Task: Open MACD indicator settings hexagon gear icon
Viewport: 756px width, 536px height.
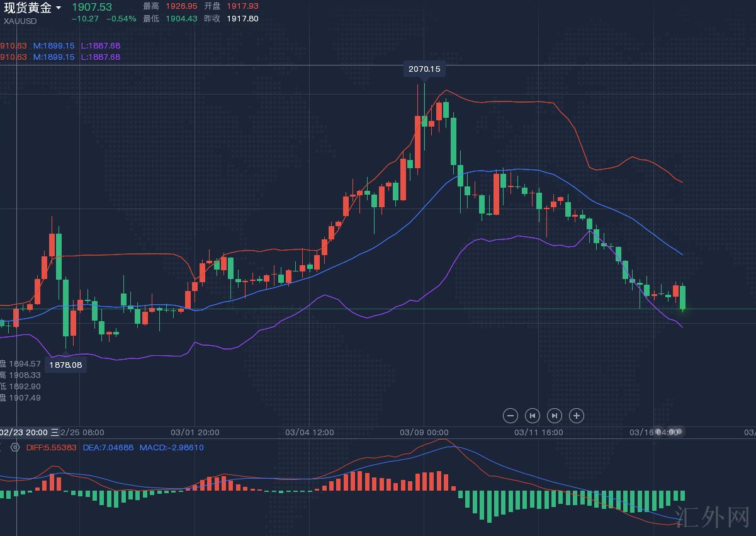Action: pos(15,448)
